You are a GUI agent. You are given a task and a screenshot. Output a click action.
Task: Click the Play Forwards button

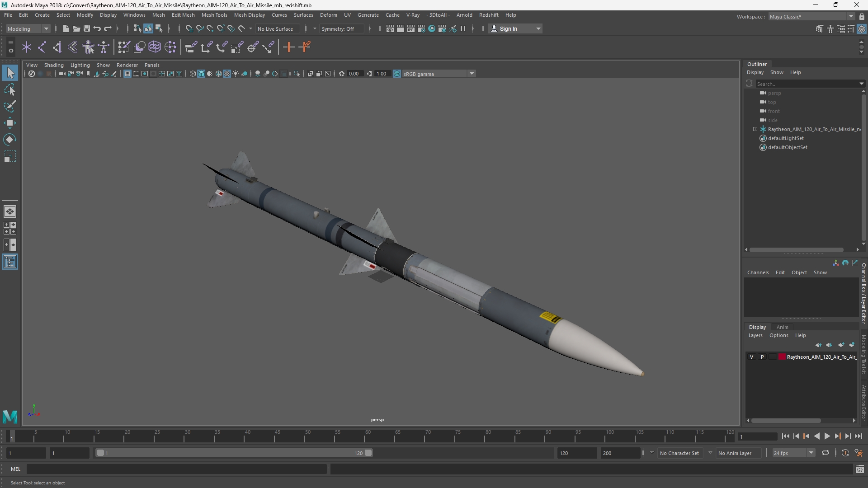coord(827,436)
